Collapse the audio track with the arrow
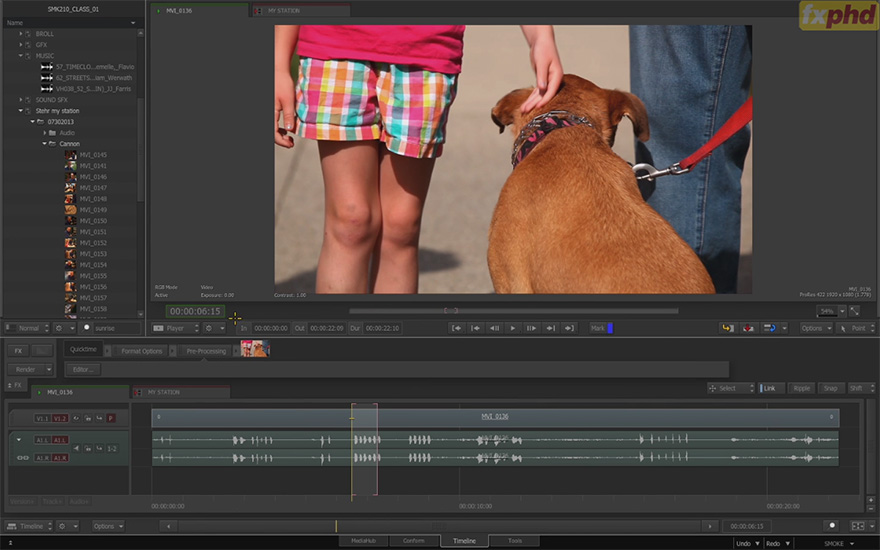The image size is (880, 550). point(19,440)
